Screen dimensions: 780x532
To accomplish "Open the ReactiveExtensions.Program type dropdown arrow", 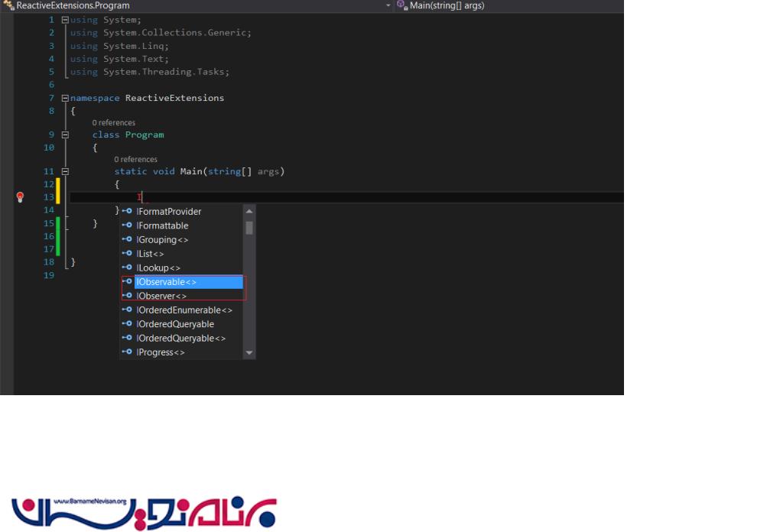I will click(388, 5).
